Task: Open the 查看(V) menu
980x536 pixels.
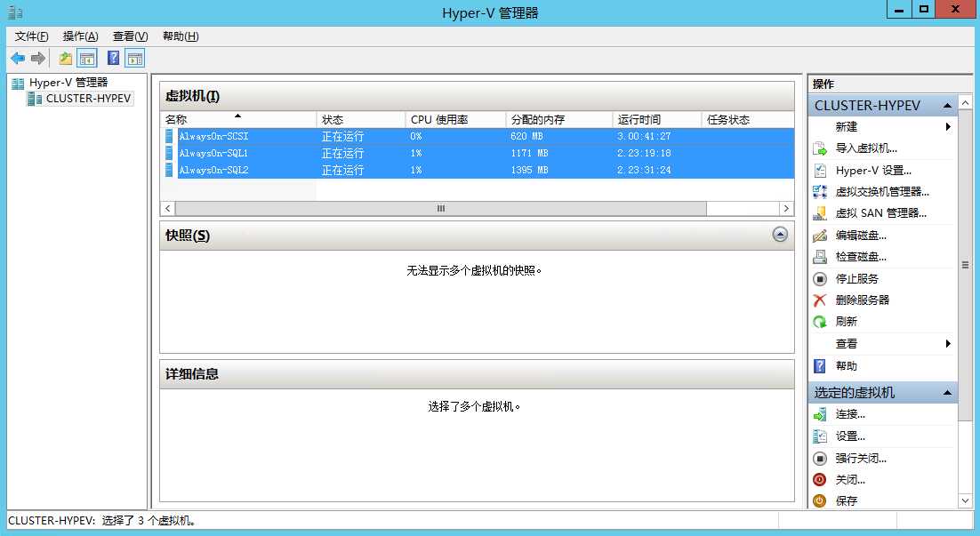Action: 130,36
